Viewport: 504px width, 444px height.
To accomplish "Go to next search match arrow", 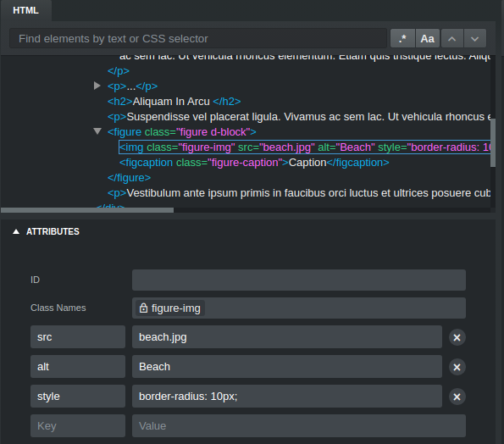I will click(x=474, y=39).
